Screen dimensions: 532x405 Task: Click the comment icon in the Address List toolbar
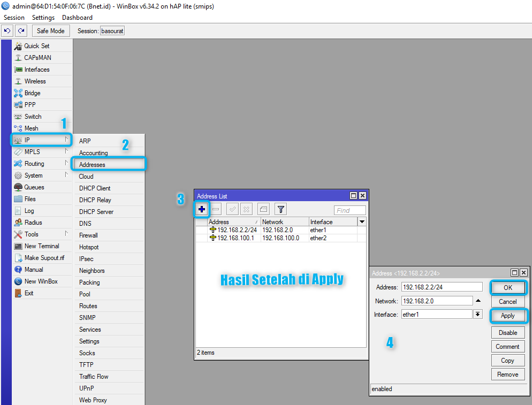click(x=263, y=209)
